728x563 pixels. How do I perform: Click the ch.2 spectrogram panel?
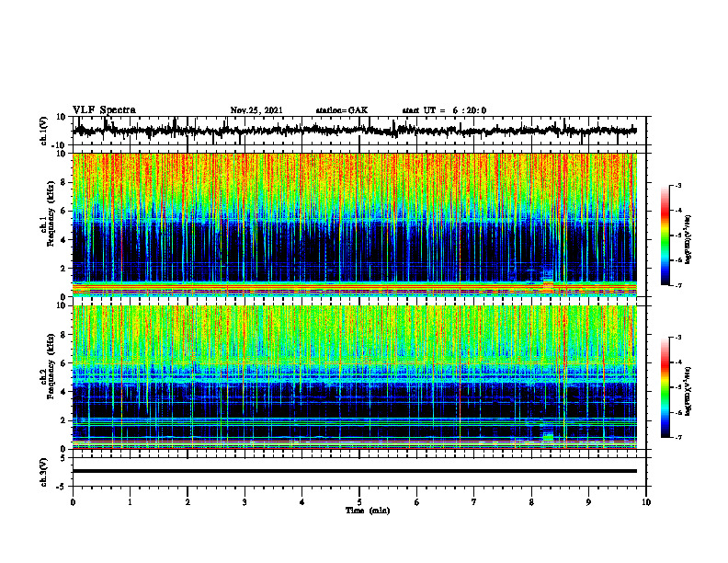tap(354, 377)
